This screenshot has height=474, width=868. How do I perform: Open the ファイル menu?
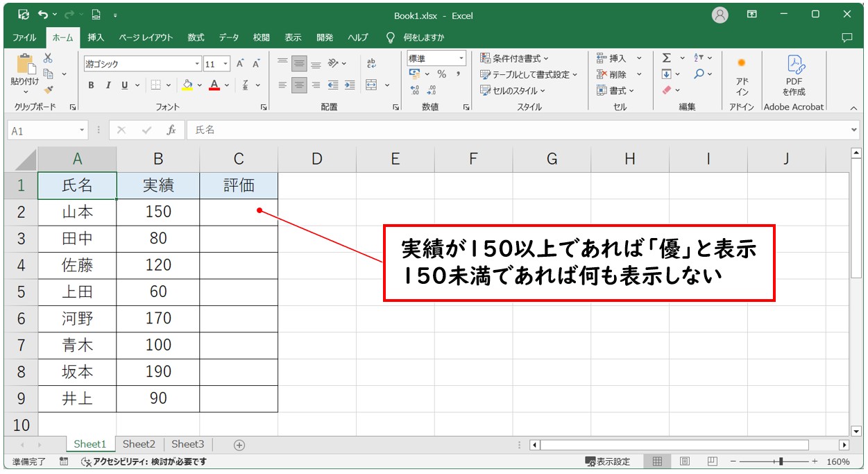pos(24,37)
